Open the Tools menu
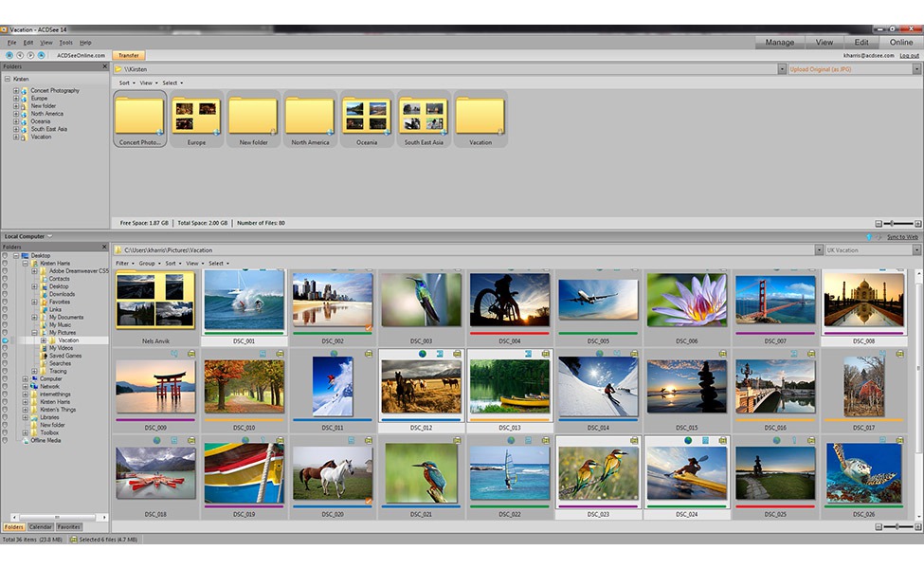The image size is (924, 569). click(65, 43)
